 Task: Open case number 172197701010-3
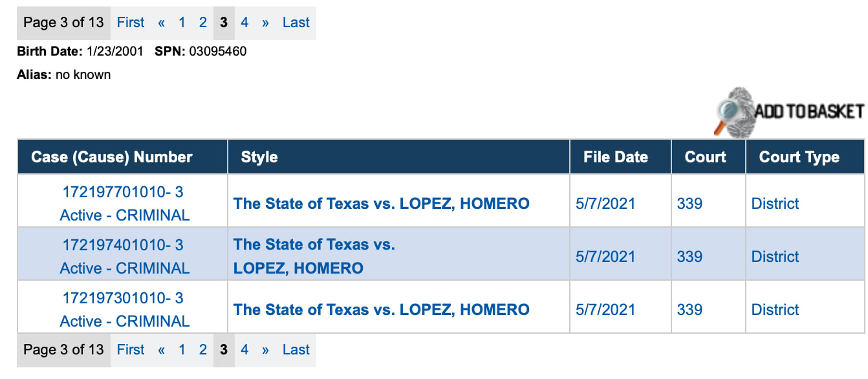pyautogui.click(x=123, y=192)
